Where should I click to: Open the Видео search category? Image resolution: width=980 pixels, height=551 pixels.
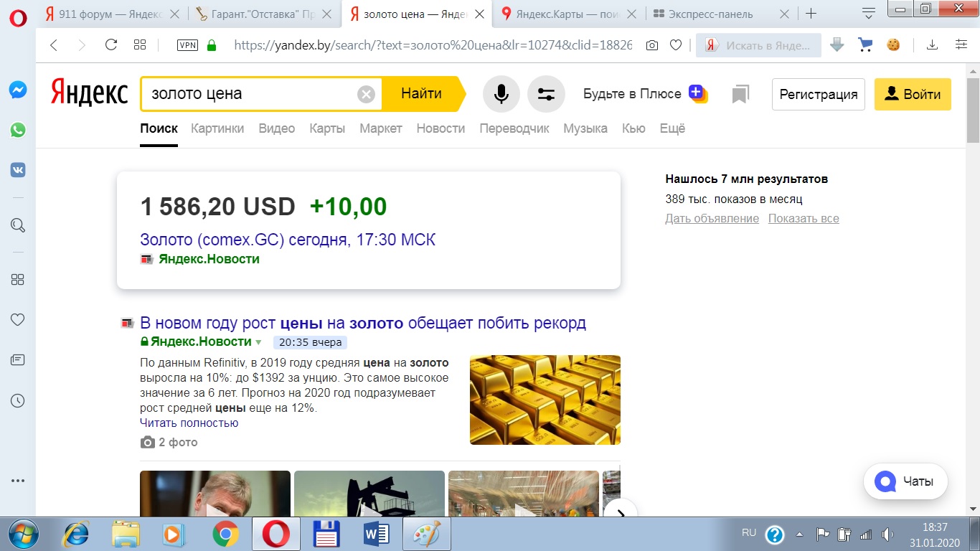click(x=277, y=128)
